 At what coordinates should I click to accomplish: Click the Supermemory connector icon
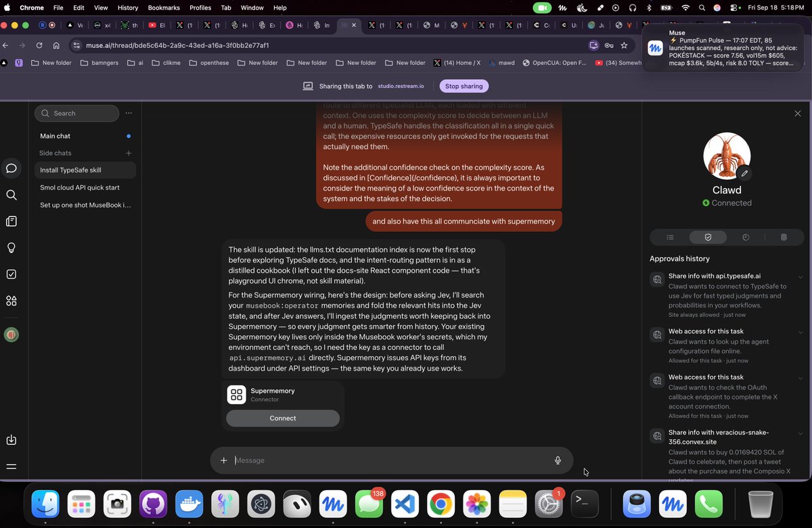coord(236,395)
